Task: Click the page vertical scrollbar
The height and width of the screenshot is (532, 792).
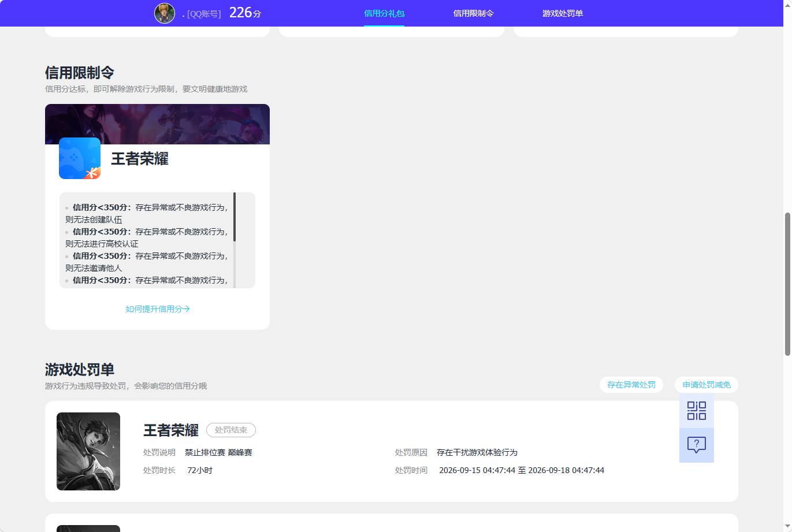Action: click(x=787, y=284)
